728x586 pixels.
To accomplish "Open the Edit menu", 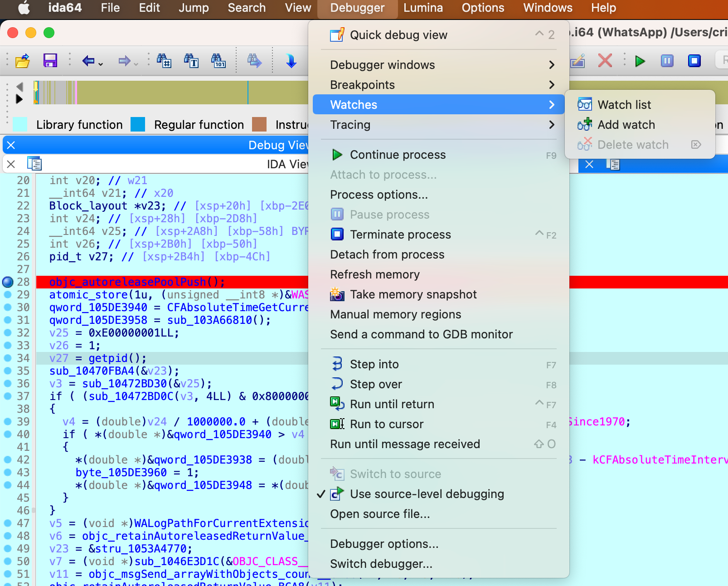I will (x=149, y=8).
